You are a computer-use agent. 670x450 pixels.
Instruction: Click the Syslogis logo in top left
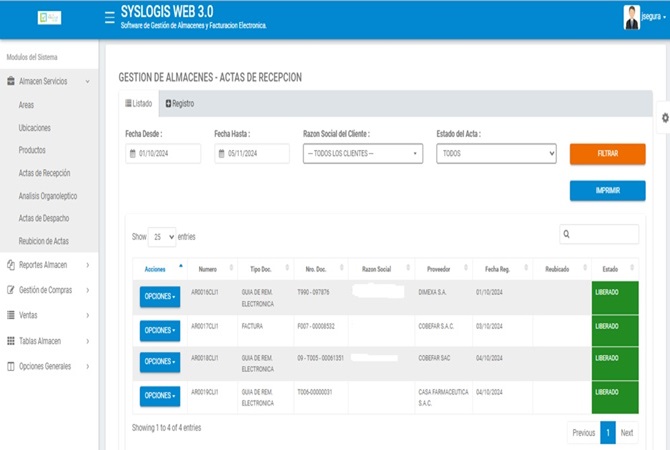49,19
